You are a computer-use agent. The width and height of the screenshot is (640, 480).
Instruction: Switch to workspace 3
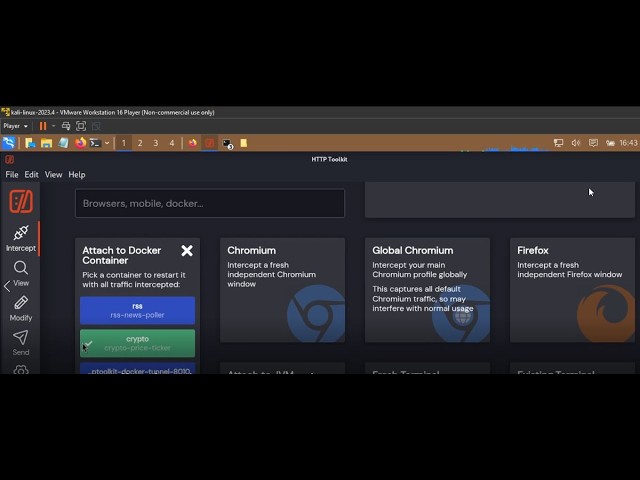pos(156,143)
